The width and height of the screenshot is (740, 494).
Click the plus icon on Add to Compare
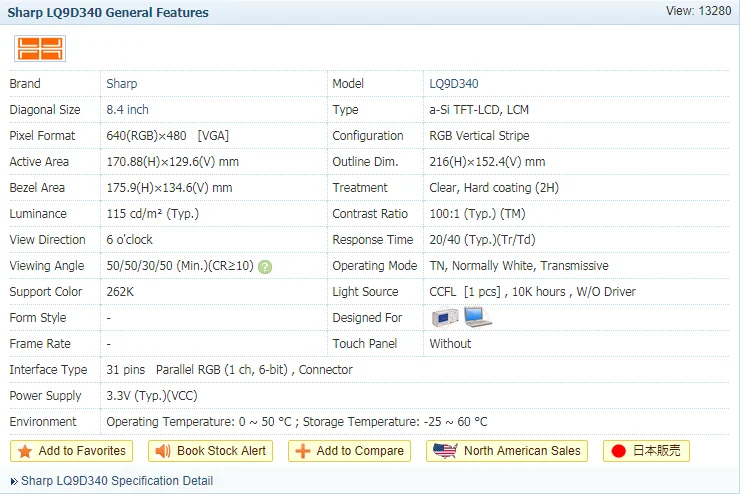click(x=303, y=451)
